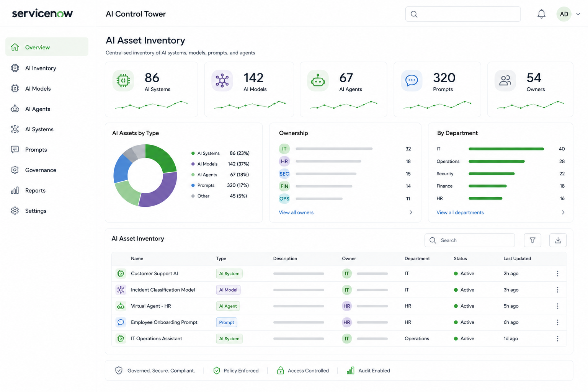Open notifications with the bell icon
The width and height of the screenshot is (588, 392).
point(541,14)
